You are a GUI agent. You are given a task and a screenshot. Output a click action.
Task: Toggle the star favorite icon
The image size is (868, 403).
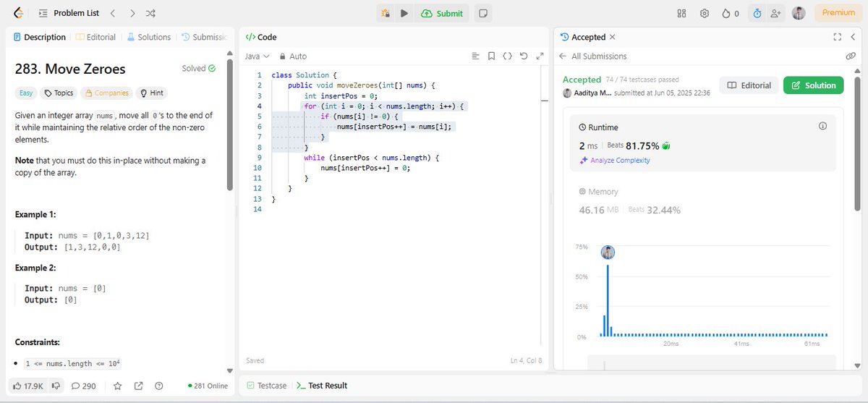coord(118,386)
